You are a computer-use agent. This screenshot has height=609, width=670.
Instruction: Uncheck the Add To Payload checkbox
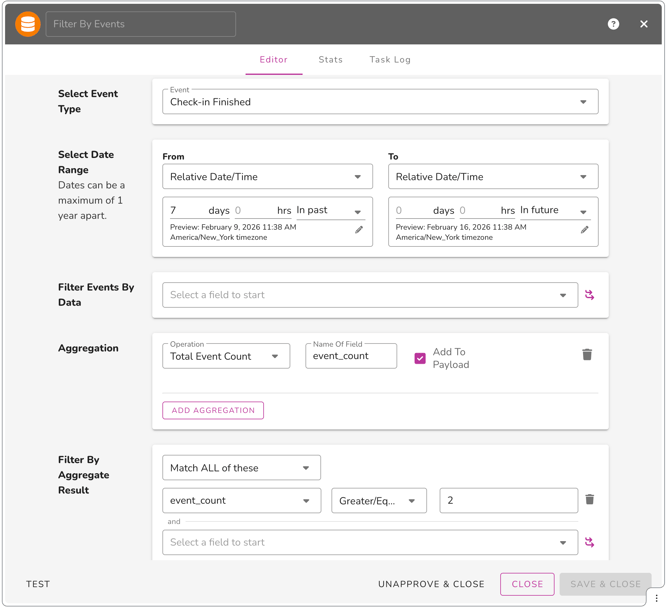pos(420,358)
